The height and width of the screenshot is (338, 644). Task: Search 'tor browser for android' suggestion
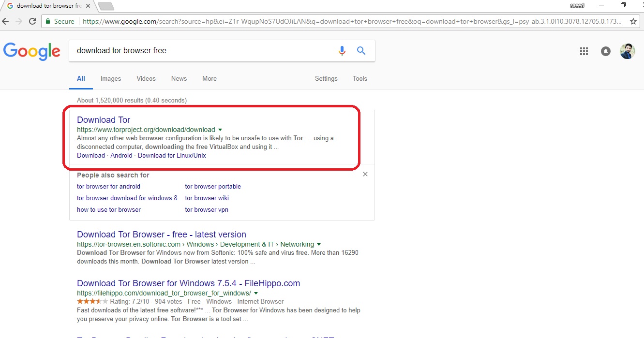click(x=108, y=186)
